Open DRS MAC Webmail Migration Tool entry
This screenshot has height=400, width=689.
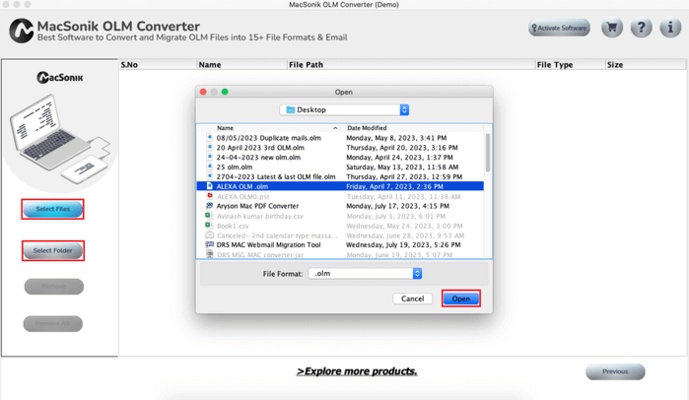point(268,245)
